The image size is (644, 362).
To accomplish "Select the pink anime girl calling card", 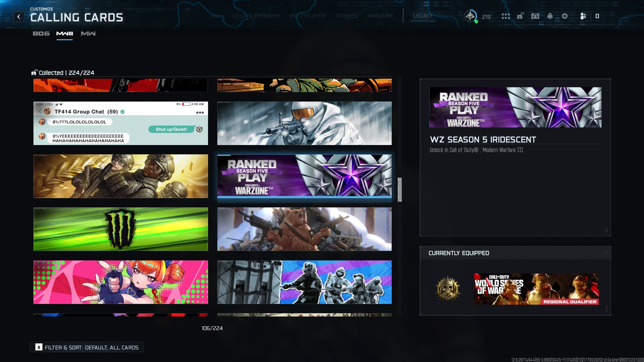I will [x=121, y=282].
